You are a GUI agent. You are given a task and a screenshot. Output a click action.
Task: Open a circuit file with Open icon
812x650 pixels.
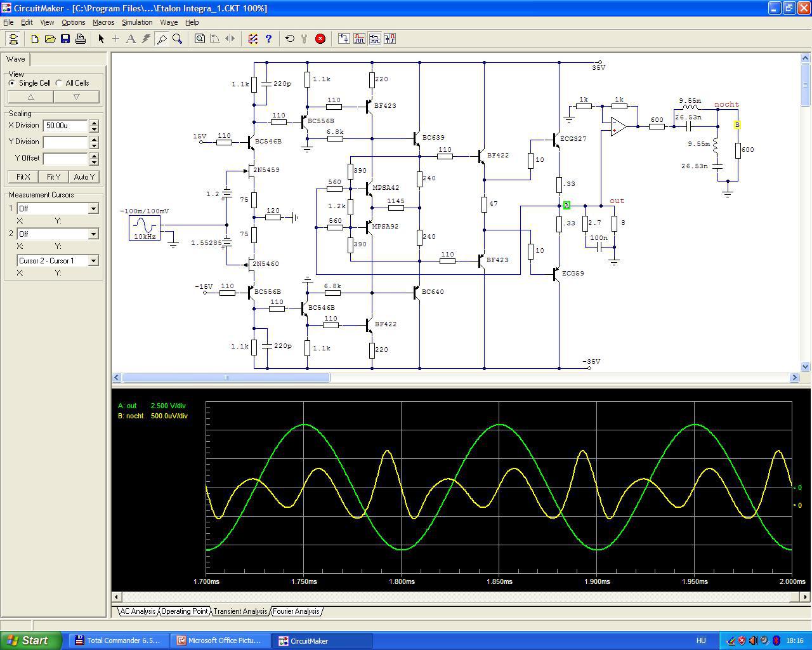point(50,39)
